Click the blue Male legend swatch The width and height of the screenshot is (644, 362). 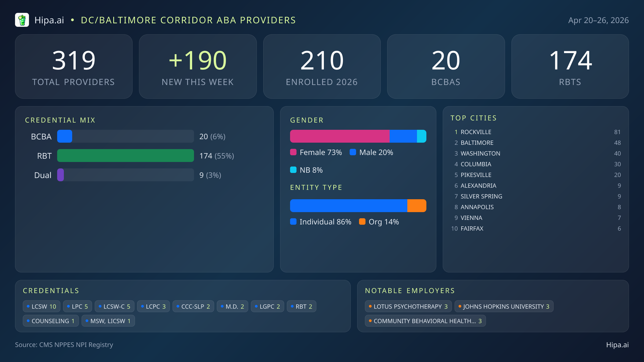(x=353, y=152)
